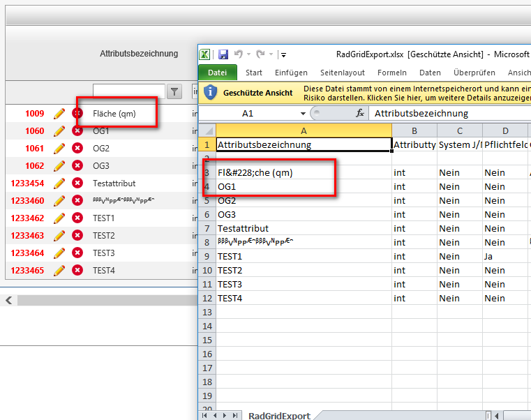Screen dimensions: 531x420
Task: Click the Name Box showing A1
Action: (249, 114)
